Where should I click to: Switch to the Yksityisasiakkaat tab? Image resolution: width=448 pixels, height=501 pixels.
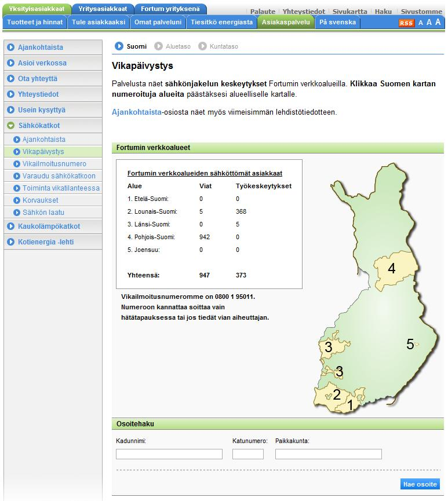pos(37,9)
